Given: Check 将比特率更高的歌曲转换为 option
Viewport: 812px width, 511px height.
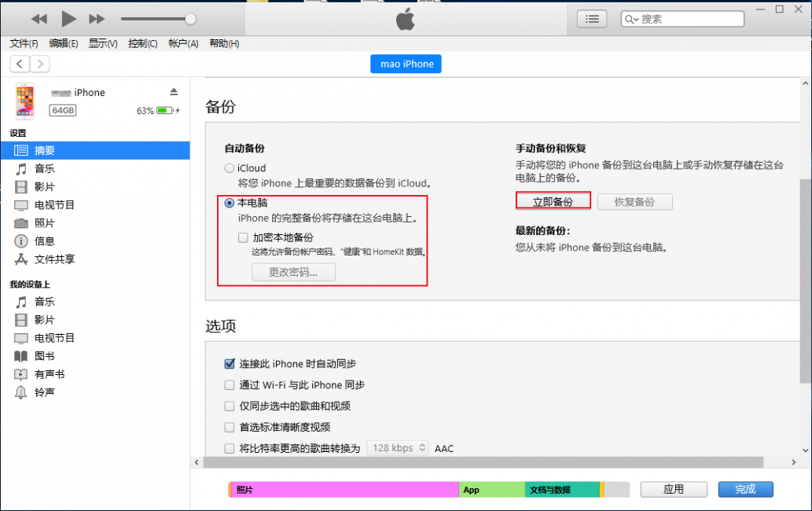Looking at the screenshot, I should [x=230, y=448].
